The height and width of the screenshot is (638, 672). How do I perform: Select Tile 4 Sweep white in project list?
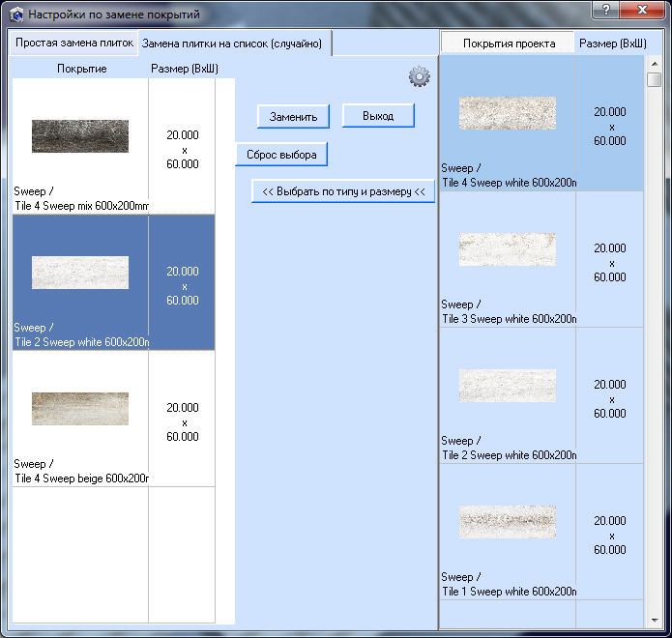tap(508, 113)
